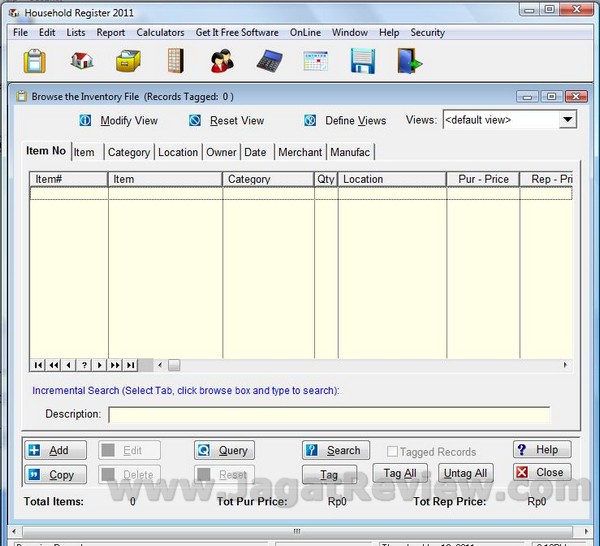Click the two-people icon in the toolbar
This screenshot has height=546, width=600.
(222, 61)
